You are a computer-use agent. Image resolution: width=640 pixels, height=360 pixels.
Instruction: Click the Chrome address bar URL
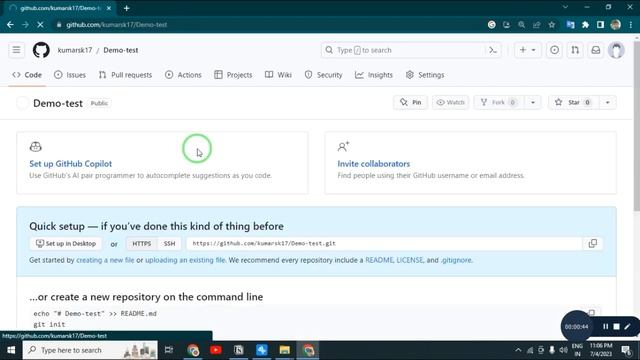click(x=117, y=24)
